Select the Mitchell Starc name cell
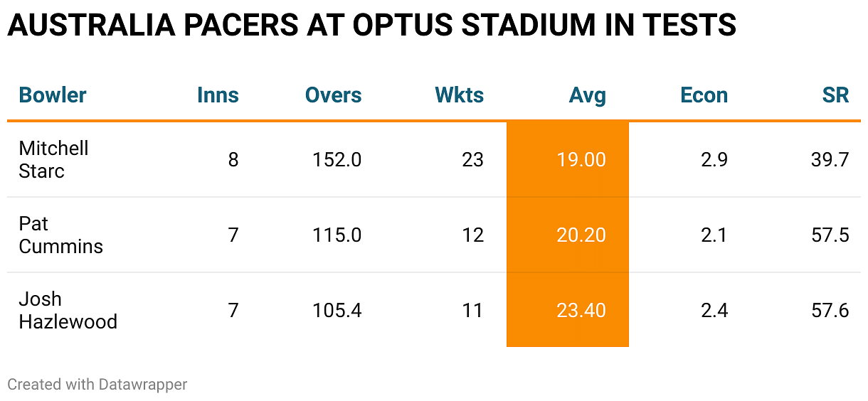 click(54, 159)
